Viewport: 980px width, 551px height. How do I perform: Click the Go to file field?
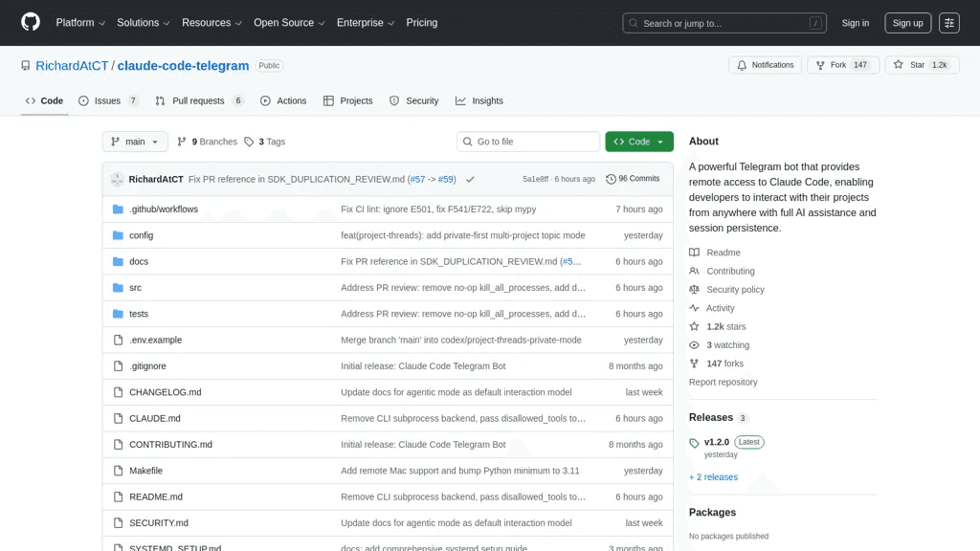528,142
